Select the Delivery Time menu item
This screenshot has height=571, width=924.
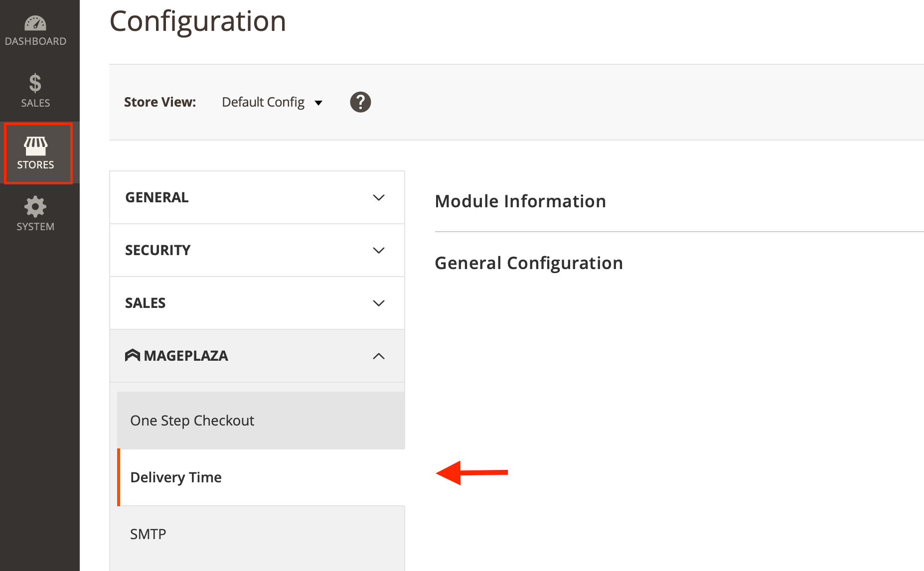[176, 477]
